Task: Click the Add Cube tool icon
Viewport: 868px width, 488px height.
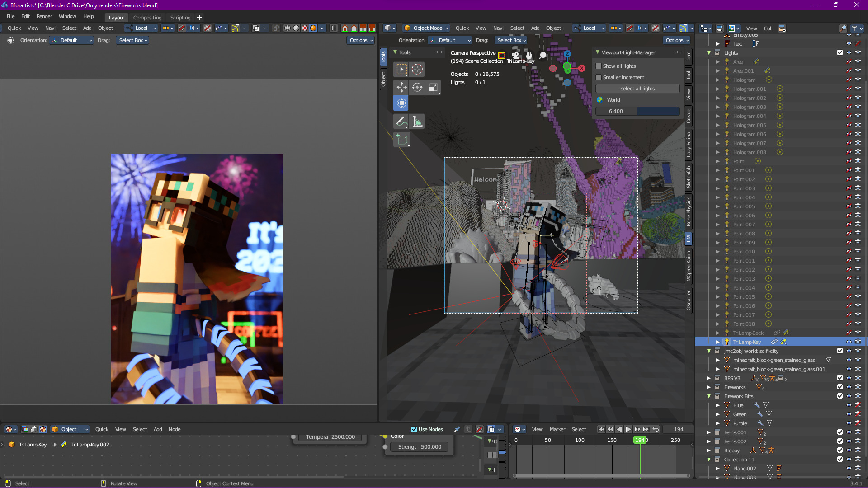Action: tap(401, 140)
